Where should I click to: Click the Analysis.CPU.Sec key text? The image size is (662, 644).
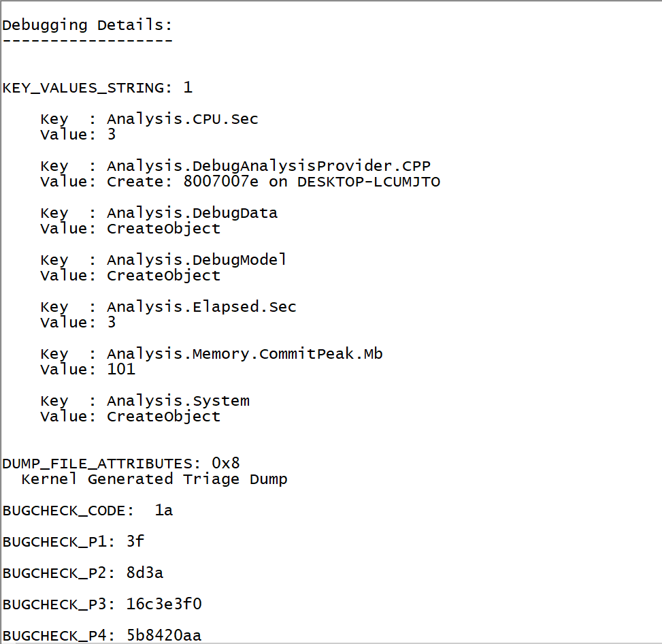tap(182, 119)
